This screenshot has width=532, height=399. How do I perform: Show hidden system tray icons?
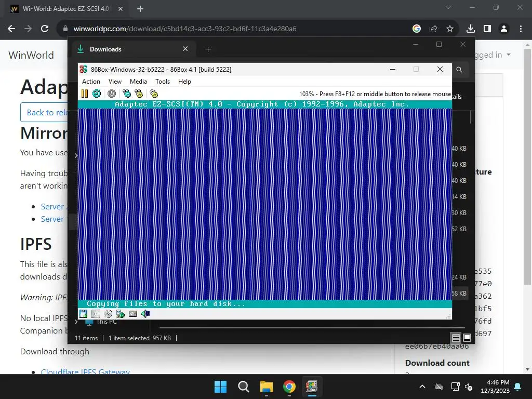422,387
